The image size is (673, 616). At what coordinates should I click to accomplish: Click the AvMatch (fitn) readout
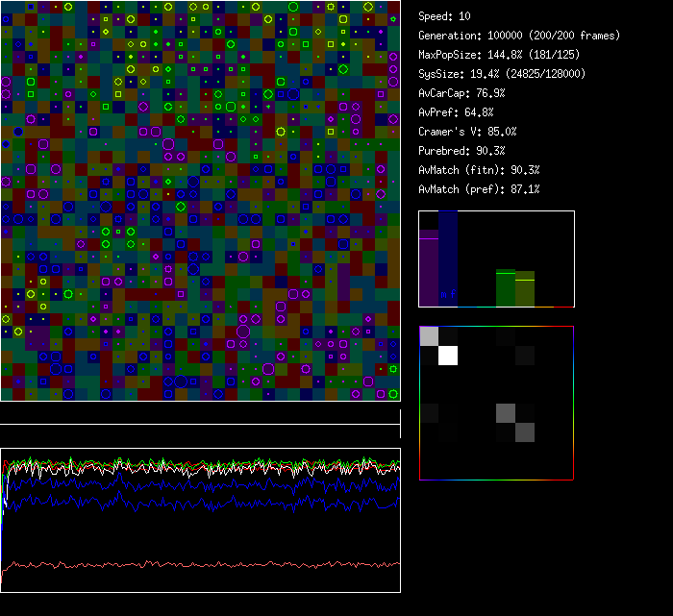click(479, 170)
